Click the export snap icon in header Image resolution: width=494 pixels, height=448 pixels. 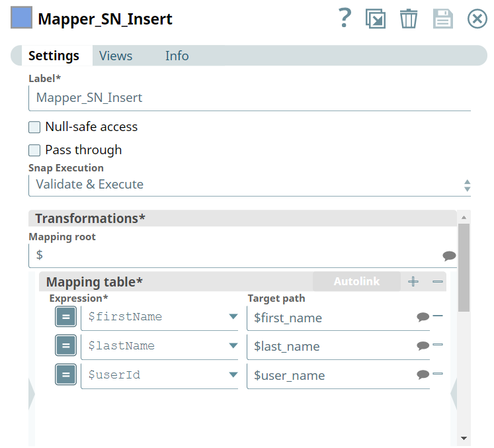click(x=376, y=19)
